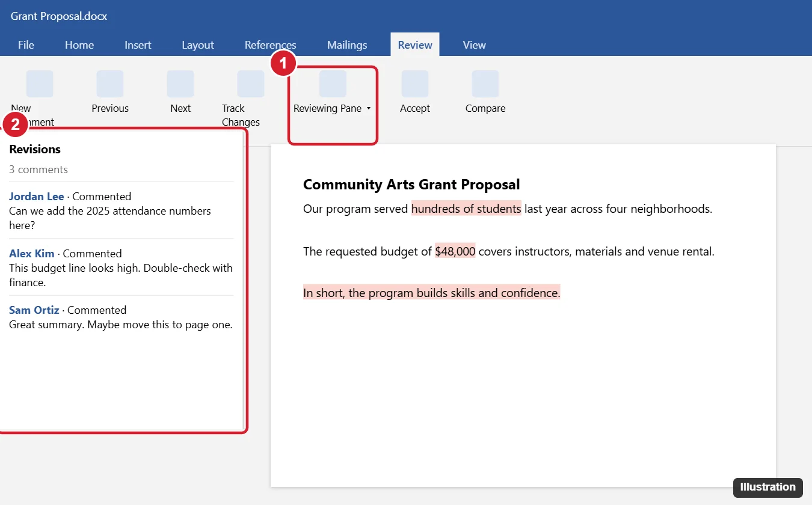Viewport: 812px width, 505px height.
Task: Click the Compare documents icon
Action: point(485,84)
